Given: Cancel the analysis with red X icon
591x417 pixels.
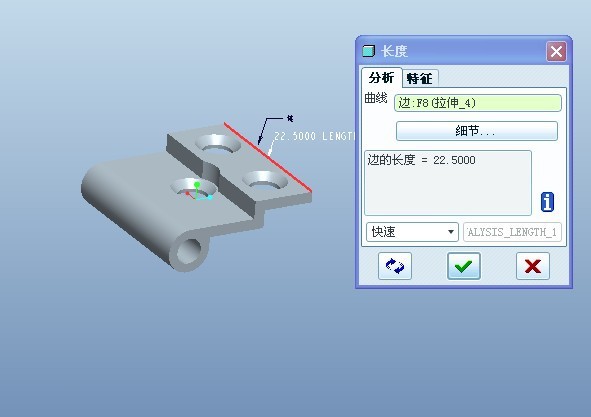Looking at the screenshot, I should click(533, 266).
